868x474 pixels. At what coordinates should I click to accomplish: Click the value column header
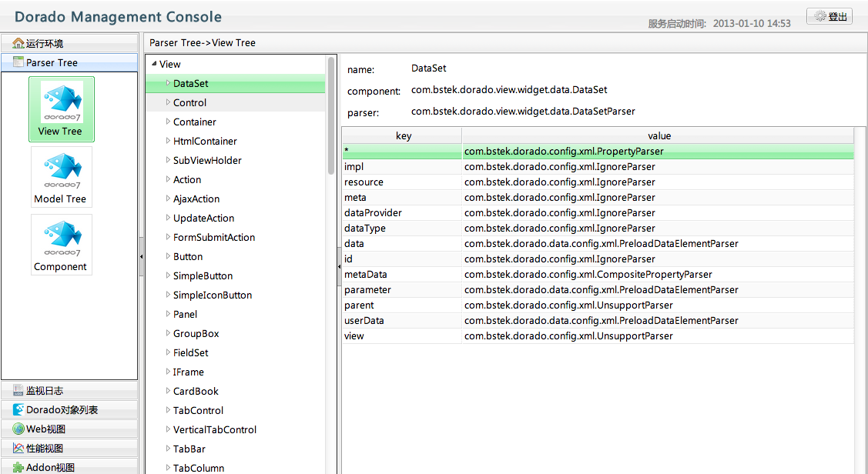pos(659,136)
